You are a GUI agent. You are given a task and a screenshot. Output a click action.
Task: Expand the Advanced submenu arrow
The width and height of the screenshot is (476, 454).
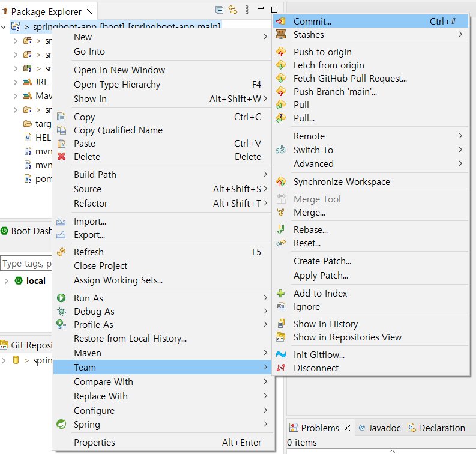pos(460,163)
